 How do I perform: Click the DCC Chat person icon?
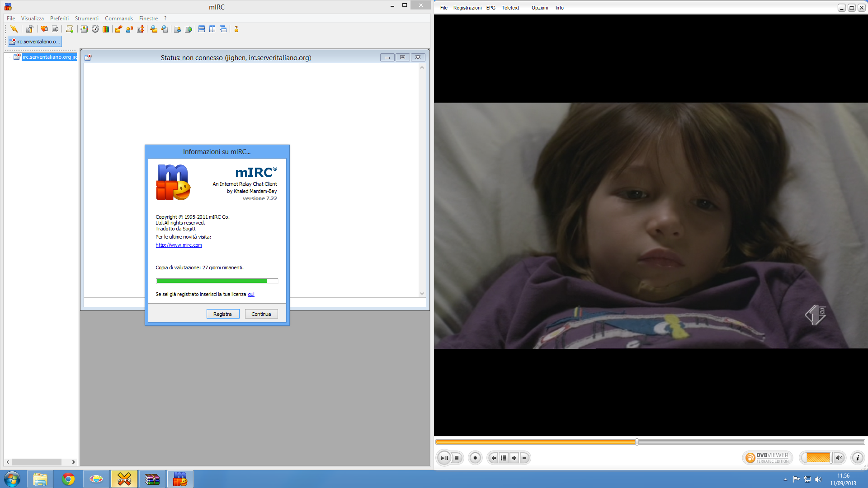[x=129, y=29]
